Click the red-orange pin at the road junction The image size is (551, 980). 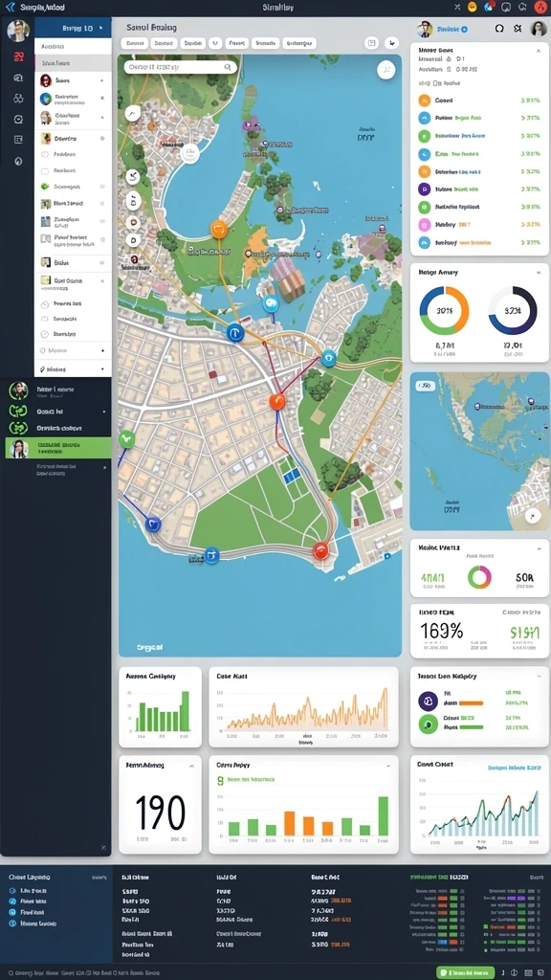(276, 401)
